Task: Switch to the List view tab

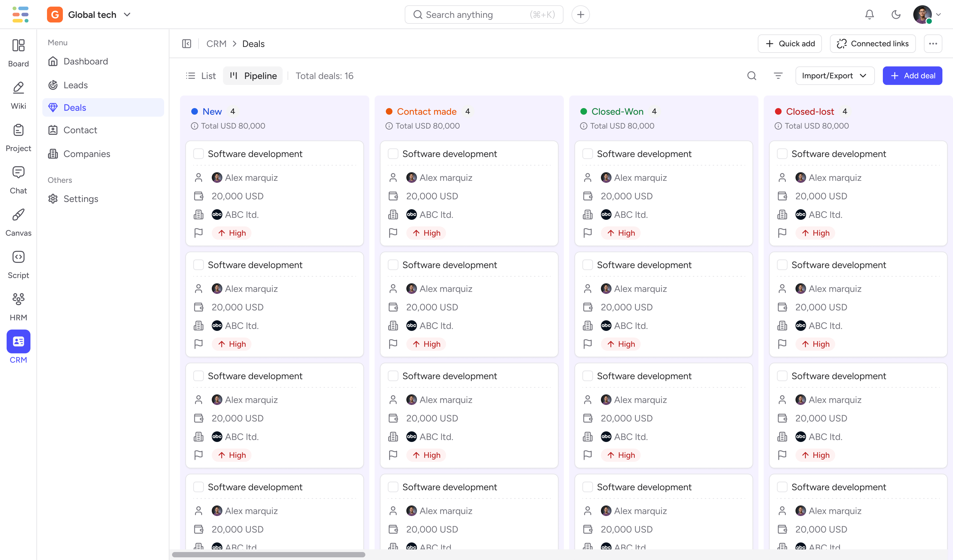Action: 201,76
